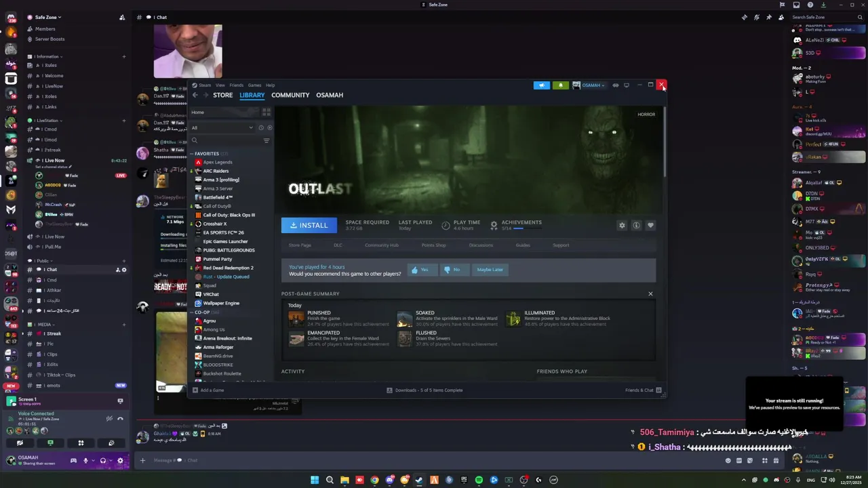The image size is (868, 488).
Task: Open advanced filter options icon beside search
Action: coord(267,140)
